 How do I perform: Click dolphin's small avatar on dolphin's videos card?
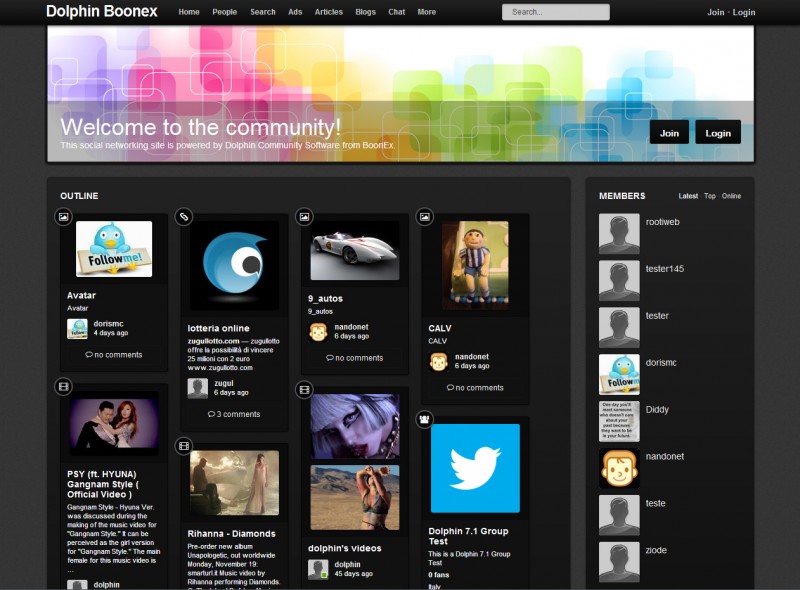(x=318, y=570)
